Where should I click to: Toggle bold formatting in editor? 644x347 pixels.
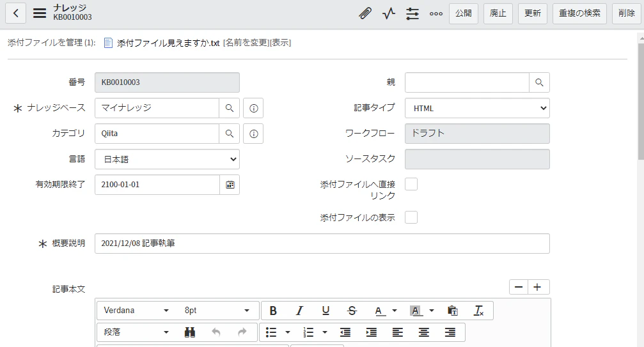(273, 311)
